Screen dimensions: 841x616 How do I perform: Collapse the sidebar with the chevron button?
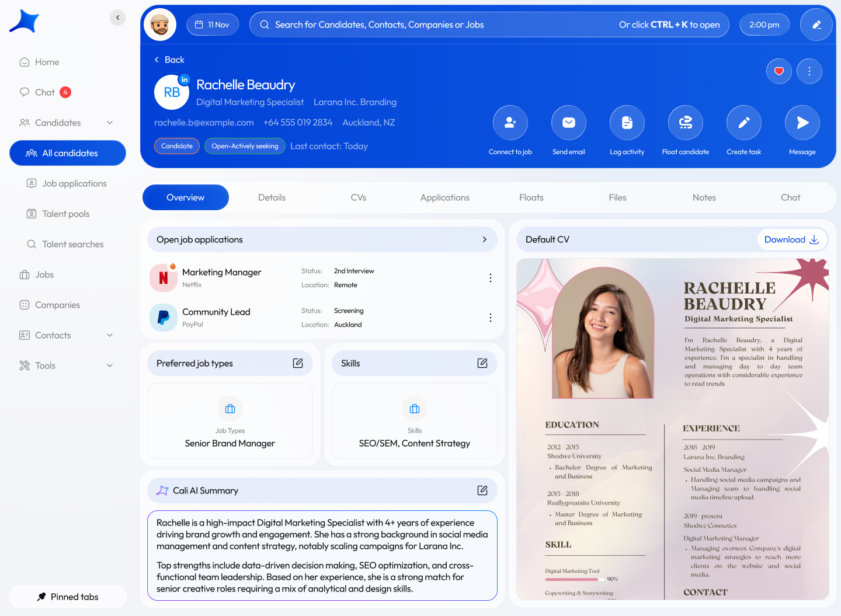[x=118, y=18]
